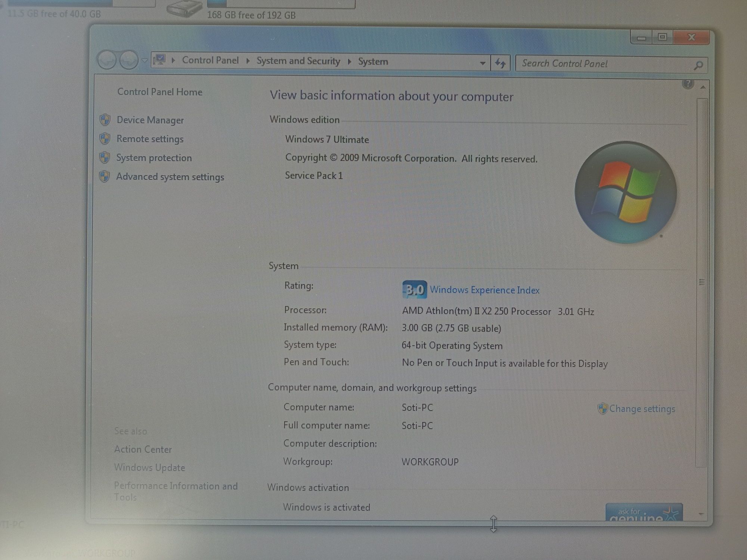Screen dimensions: 747x560
Task: Open Performance Information and Tools
Action: 176,491
